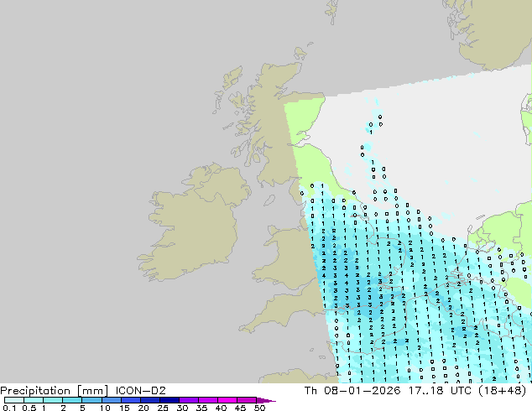Image resolution: width=532 pixels, height=411 pixels.
Task: Select legend swatch between 0.1 and 0.5
Action: coord(14,400)
